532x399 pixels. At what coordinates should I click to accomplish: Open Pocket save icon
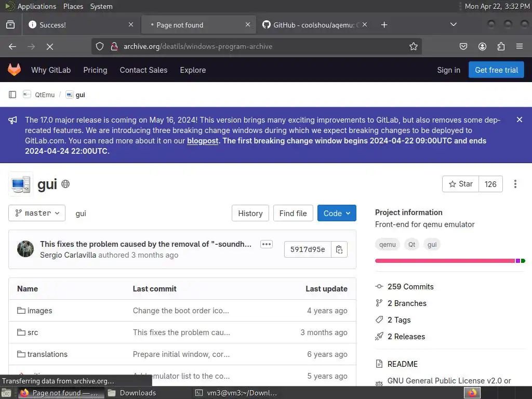[463, 46]
